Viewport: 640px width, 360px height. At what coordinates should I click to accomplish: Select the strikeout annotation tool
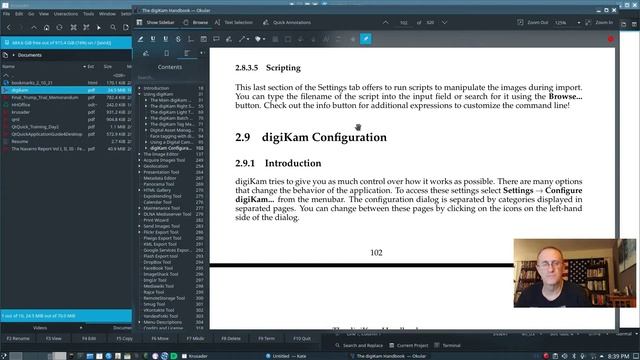click(178, 39)
